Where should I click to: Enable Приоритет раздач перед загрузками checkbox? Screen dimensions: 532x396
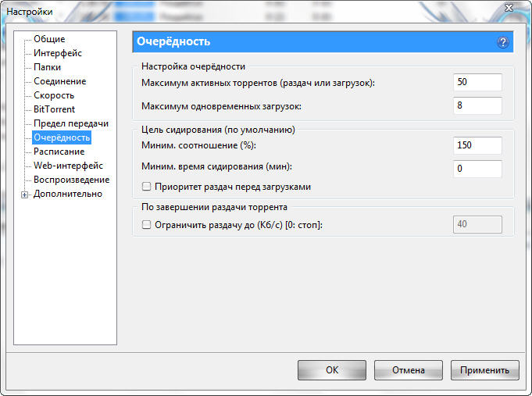coord(147,187)
